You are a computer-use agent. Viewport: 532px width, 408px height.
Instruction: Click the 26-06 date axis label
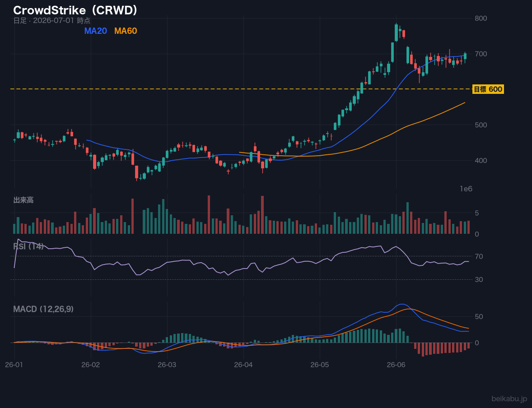[396, 365]
